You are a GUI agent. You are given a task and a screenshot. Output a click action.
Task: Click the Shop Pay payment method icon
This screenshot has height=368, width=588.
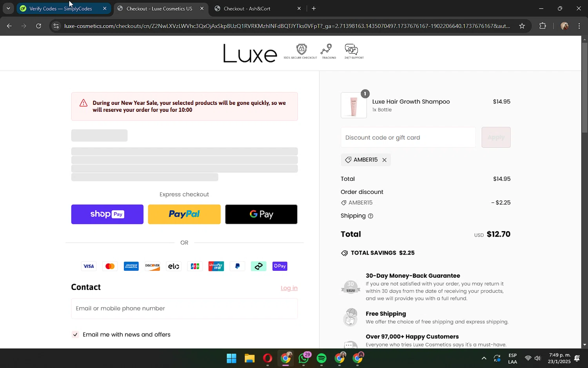click(280, 266)
